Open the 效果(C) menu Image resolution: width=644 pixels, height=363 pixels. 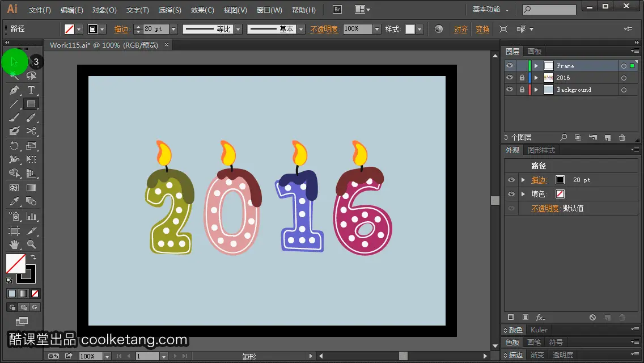[x=202, y=10]
